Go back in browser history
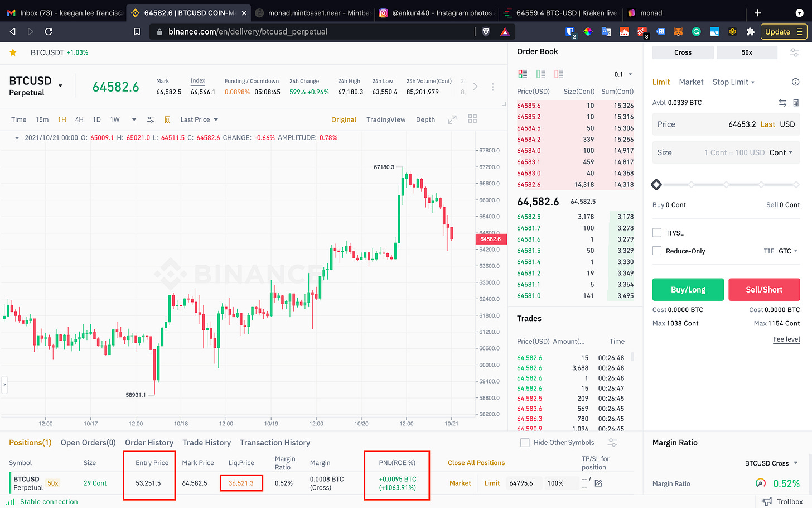 [13, 32]
